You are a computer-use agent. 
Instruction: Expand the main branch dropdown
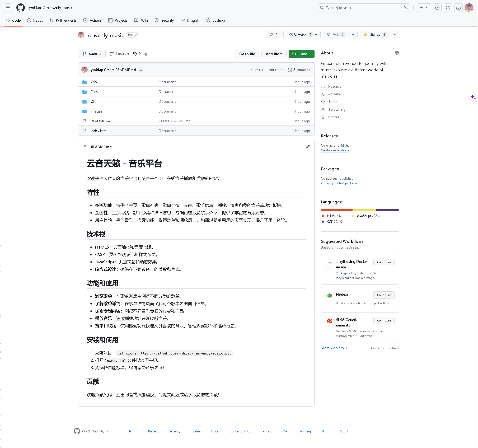[92, 54]
